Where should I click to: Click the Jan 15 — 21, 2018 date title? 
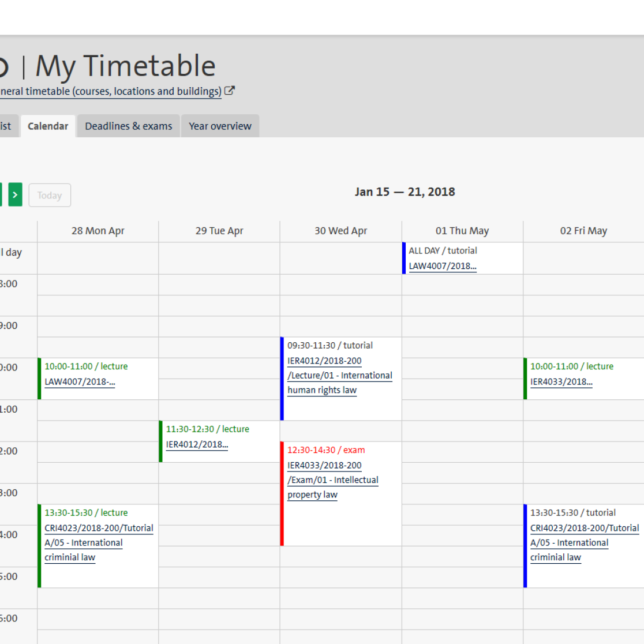[405, 192]
